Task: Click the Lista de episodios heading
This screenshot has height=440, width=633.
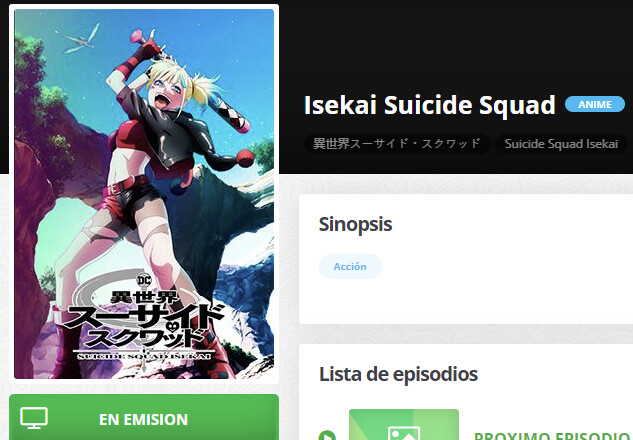Action: (398, 374)
